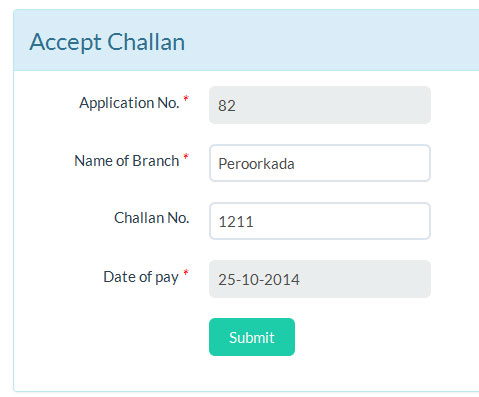Focus the Name of Branch input field
Image resolution: width=479 pixels, height=397 pixels.
coord(320,163)
